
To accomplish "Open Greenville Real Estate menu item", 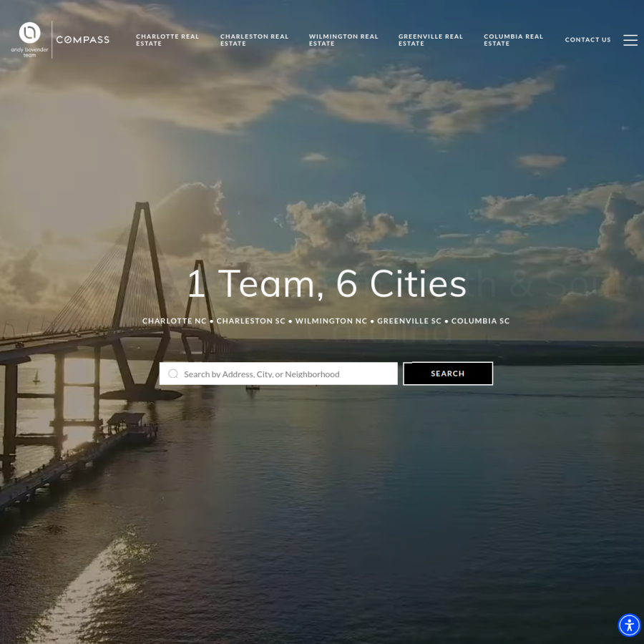I will point(431,40).
